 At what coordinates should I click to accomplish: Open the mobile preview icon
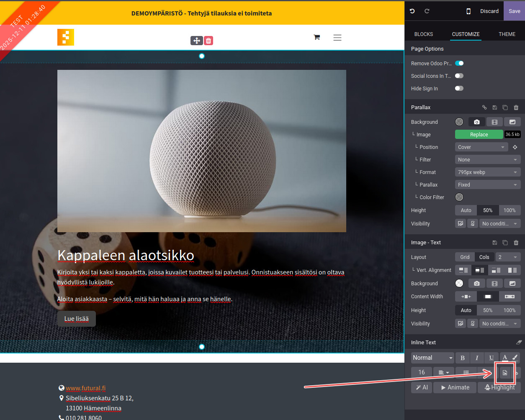(468, 11)
